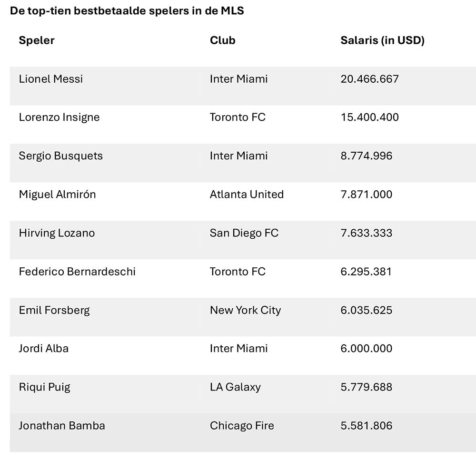Screen dimensions: 476x469
Task: Click the Sergio Busquets row name
Action: coord(60,156)
